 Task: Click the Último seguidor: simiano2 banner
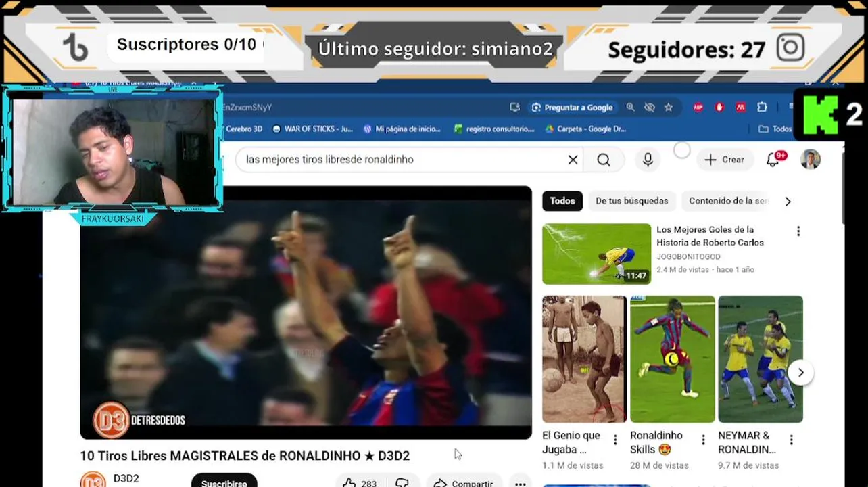(436, 49)
